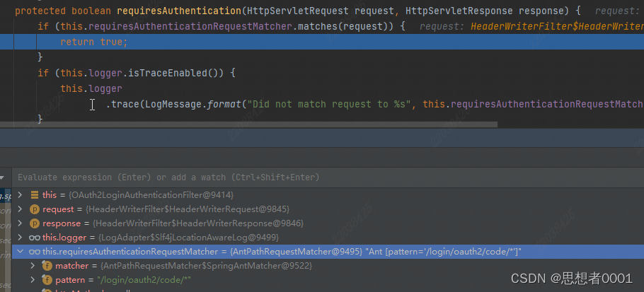This screenshot has width=644, height=292.
Task: Click the pattern field 'f' icon
Action: click(47, 280)
